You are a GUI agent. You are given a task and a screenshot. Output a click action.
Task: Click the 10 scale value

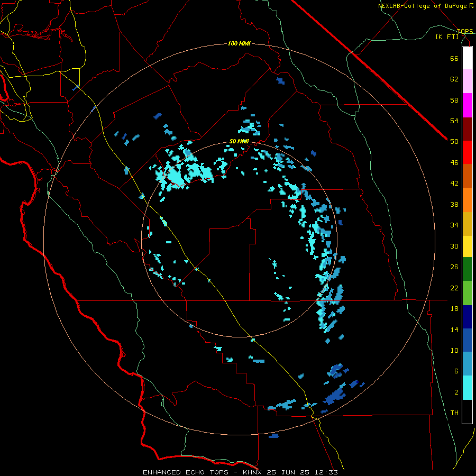point(454,350)
